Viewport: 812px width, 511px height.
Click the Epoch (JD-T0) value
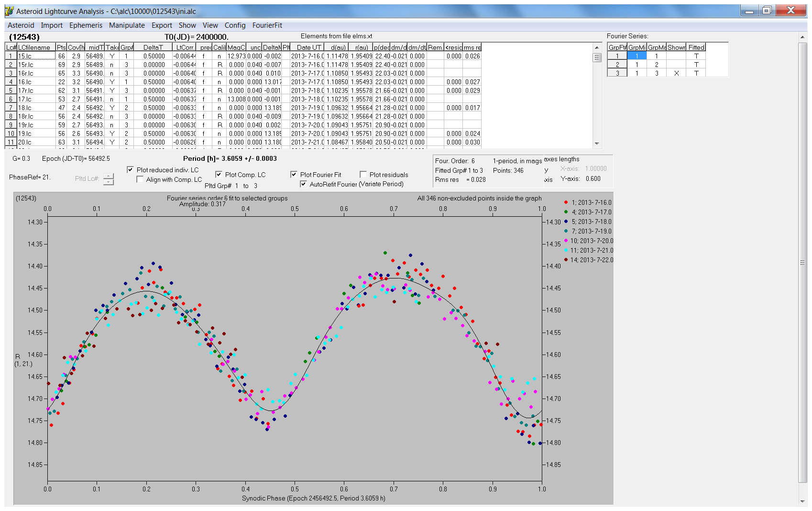pos(76,158)
